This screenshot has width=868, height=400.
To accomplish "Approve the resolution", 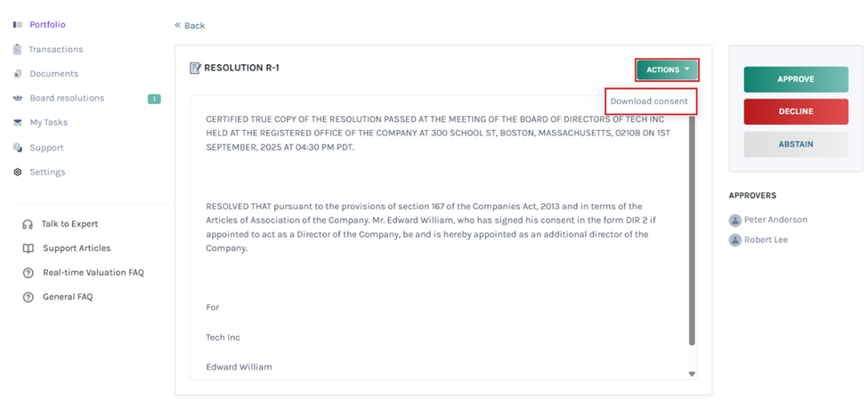I will pos(796,79).
